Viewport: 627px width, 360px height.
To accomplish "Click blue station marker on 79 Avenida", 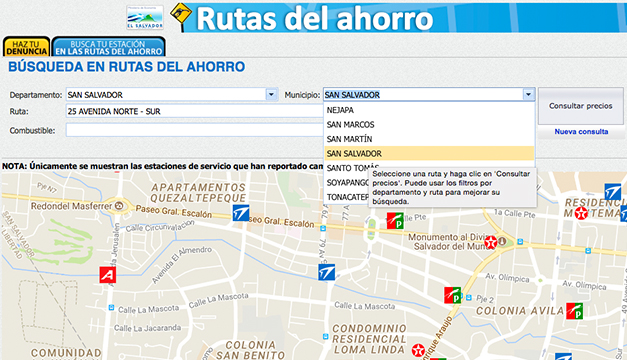I will pyautogui.click(x=327, y=272).
